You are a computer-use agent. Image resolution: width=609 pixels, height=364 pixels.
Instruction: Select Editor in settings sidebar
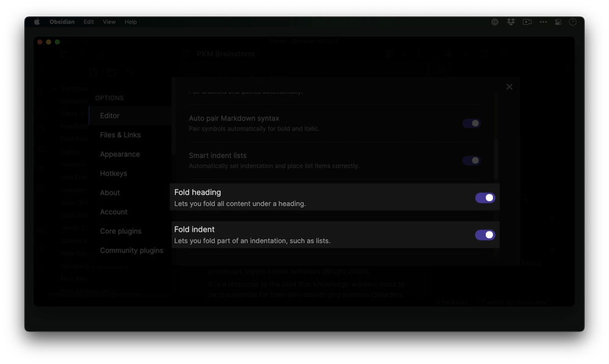coord(130,116)
